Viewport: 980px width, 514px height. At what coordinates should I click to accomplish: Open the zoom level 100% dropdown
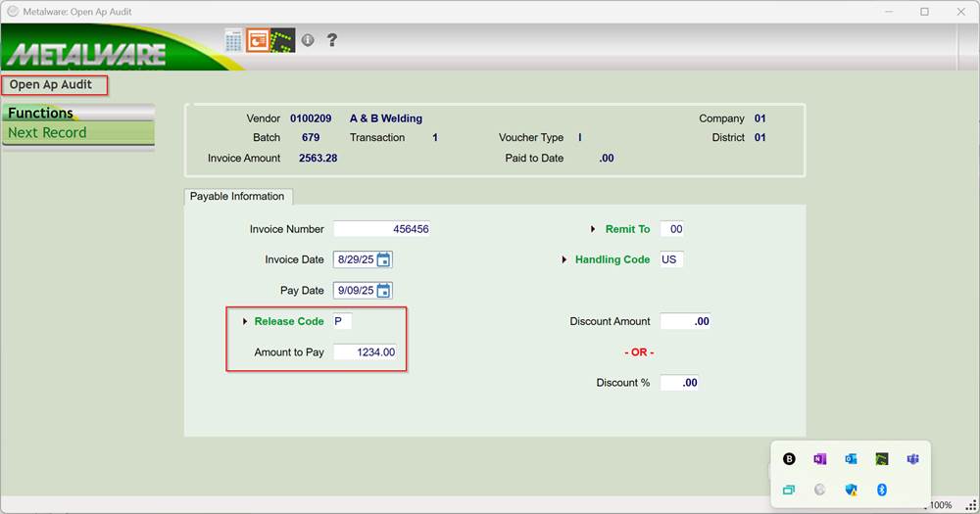click(939, 505)
